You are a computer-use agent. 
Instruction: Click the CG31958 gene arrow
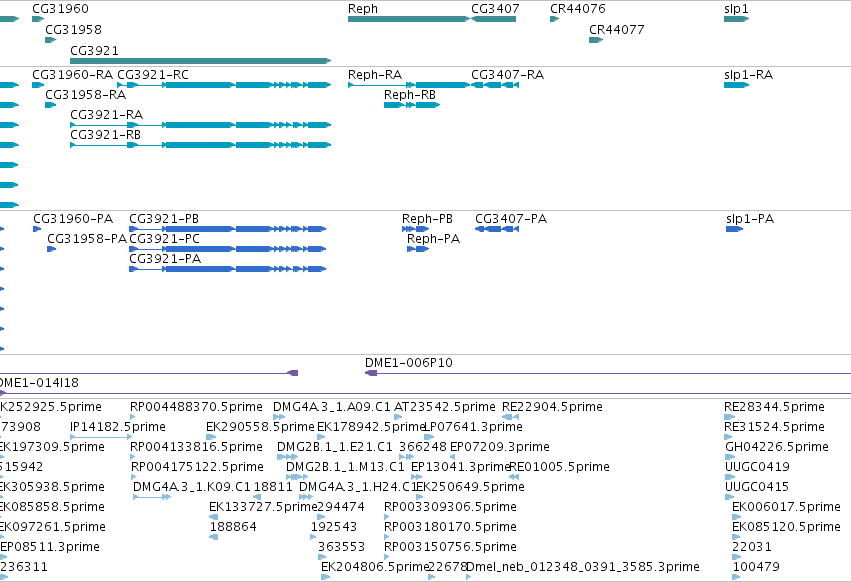click(50, 40)
